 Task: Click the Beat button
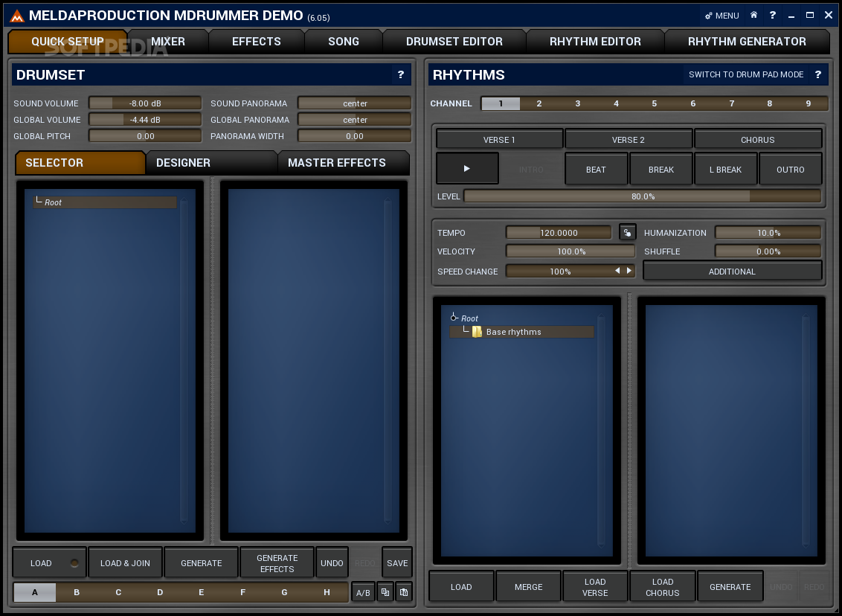pyautogui.click(x=596, y=169)
